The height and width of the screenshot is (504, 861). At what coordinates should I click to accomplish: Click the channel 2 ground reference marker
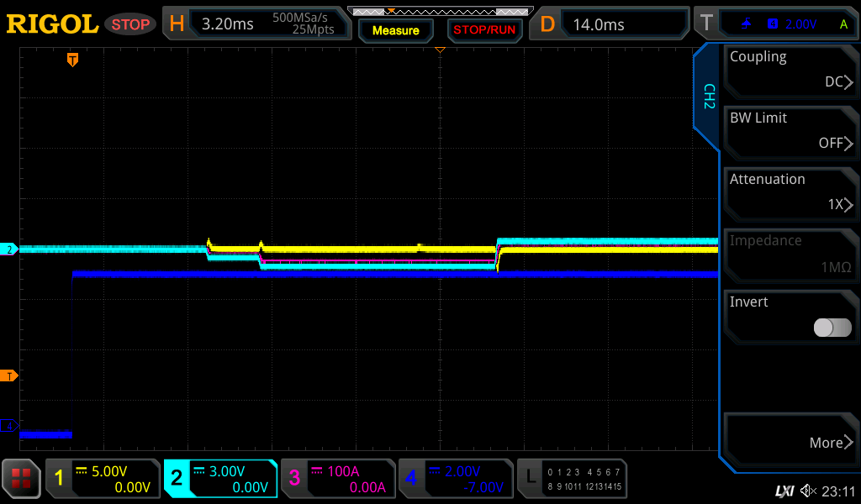tap(9, 249)
